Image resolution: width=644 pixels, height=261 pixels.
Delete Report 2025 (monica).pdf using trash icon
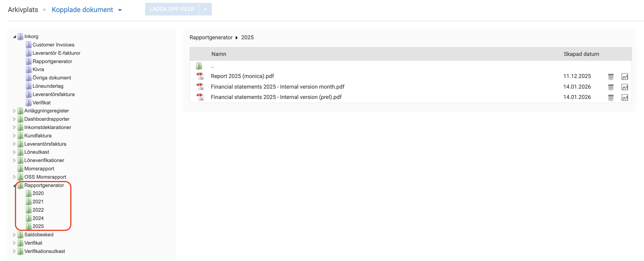tap(611, 77)
